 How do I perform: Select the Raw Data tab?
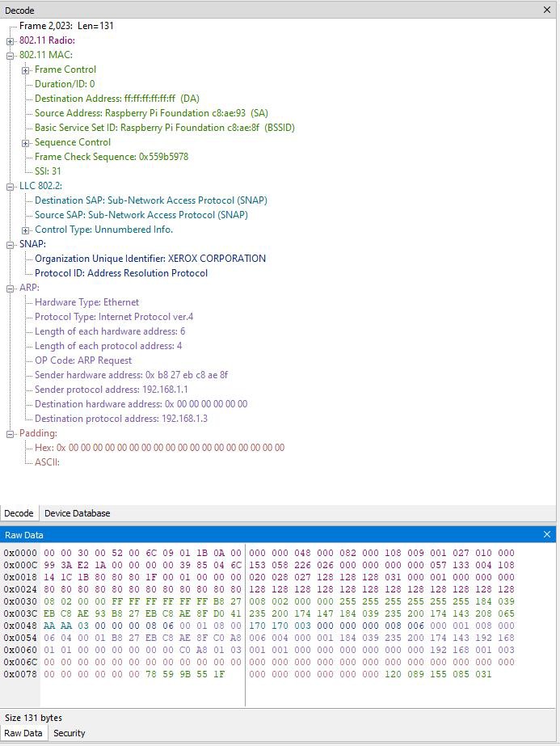[23, 733]
